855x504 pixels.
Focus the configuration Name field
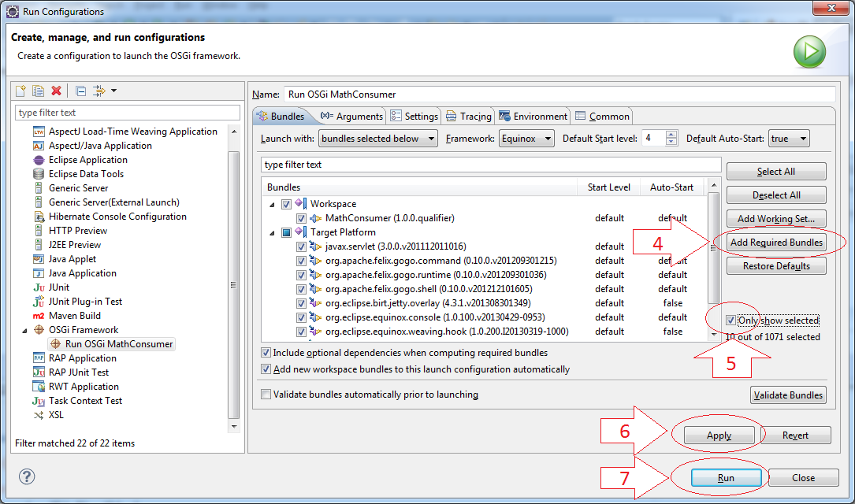tap(559, 94)
